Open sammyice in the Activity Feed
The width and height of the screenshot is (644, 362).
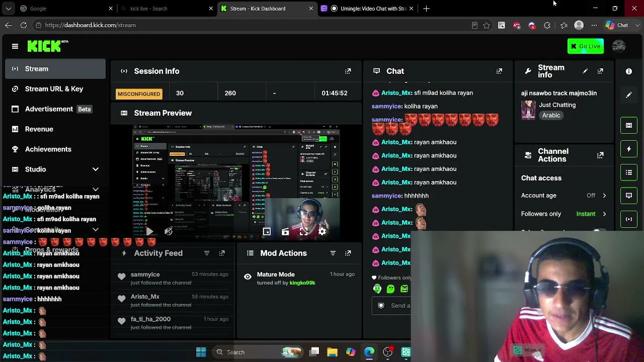pyautogui.click(x=145, y=275)
